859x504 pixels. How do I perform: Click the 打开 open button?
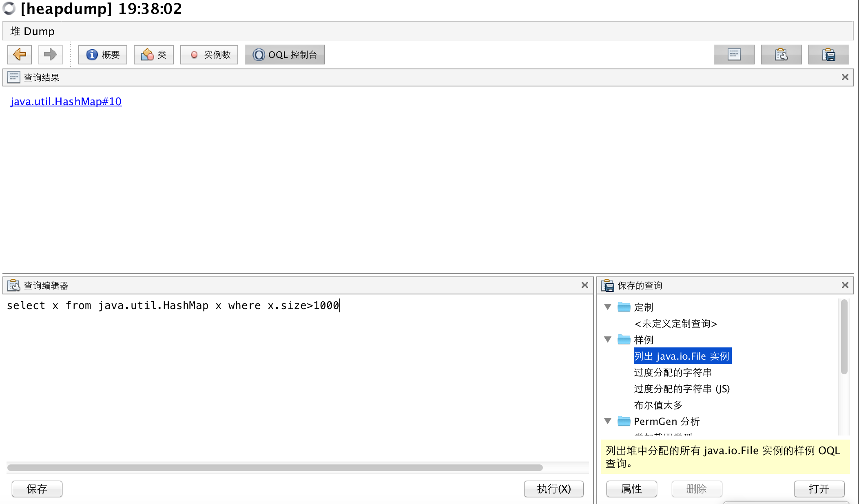[x=819, y=489]
